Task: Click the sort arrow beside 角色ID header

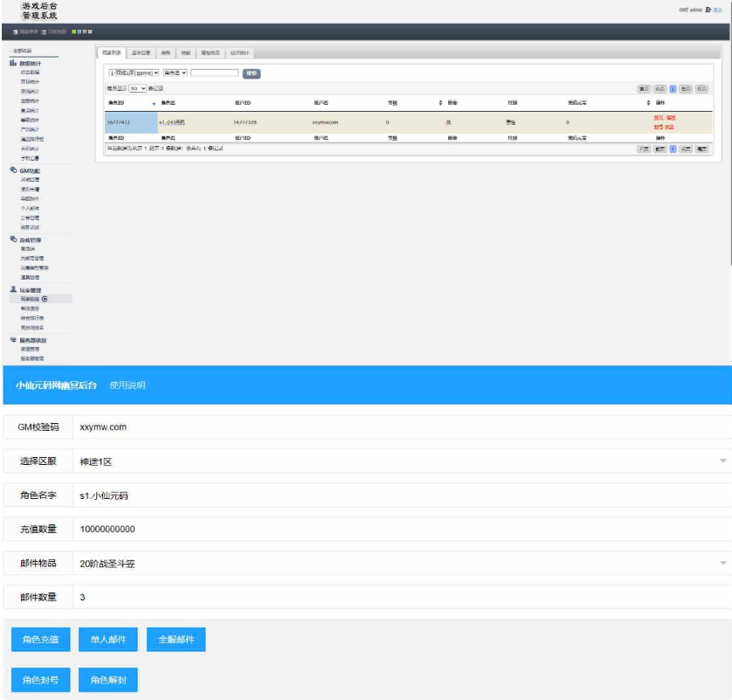Action: [x=154, y=103]
